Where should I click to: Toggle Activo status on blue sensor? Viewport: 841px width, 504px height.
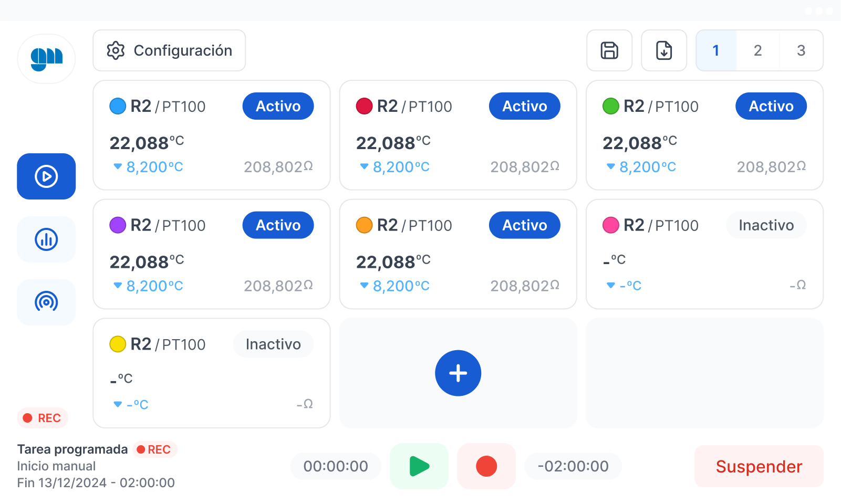coord(278,106)
